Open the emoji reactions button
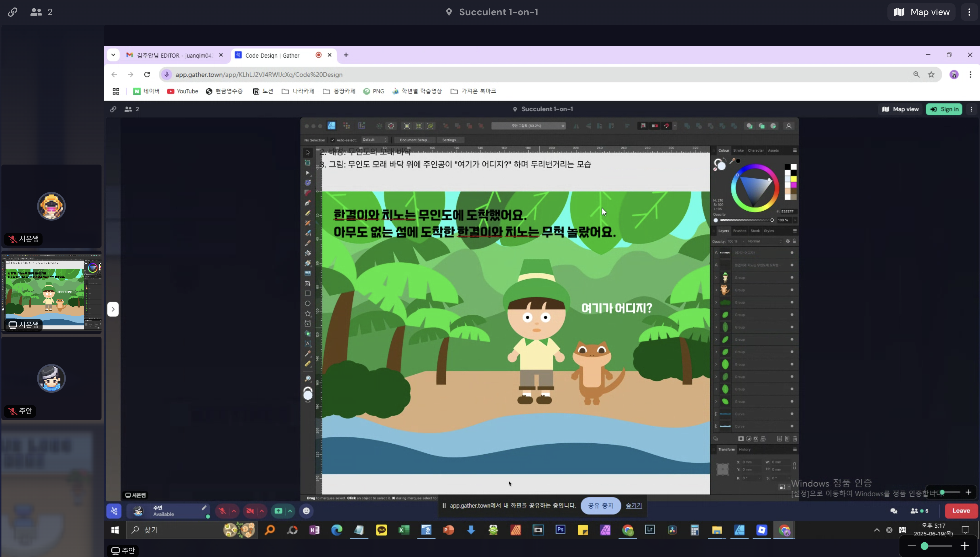Viewport: 980px width, 557px height. (306, 511)
